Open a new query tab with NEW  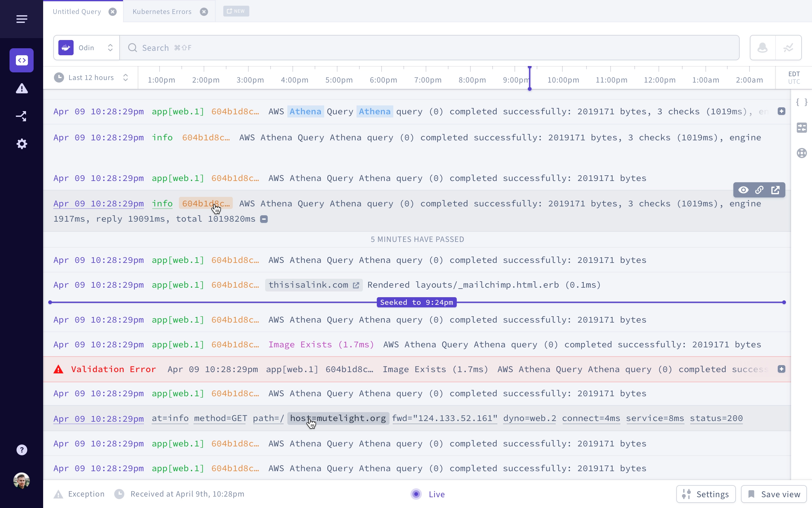click(x=236, y=11)
